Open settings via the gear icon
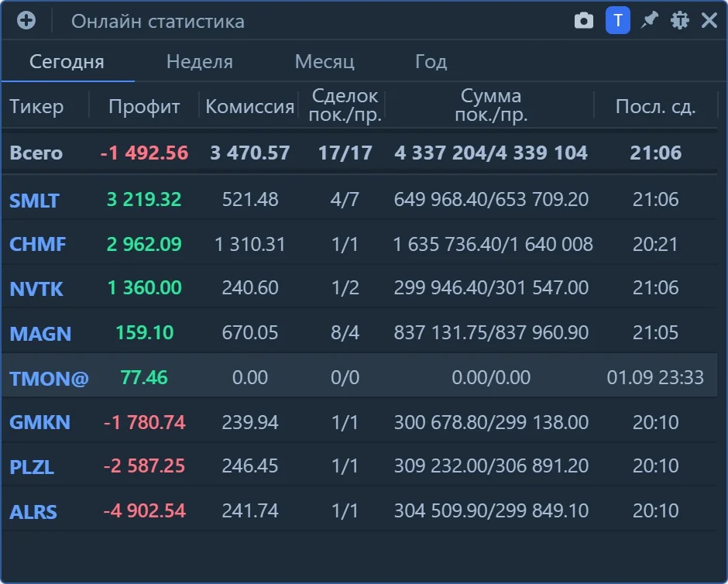The height and width of the screenshot is (584, 728). pos(680,20)
